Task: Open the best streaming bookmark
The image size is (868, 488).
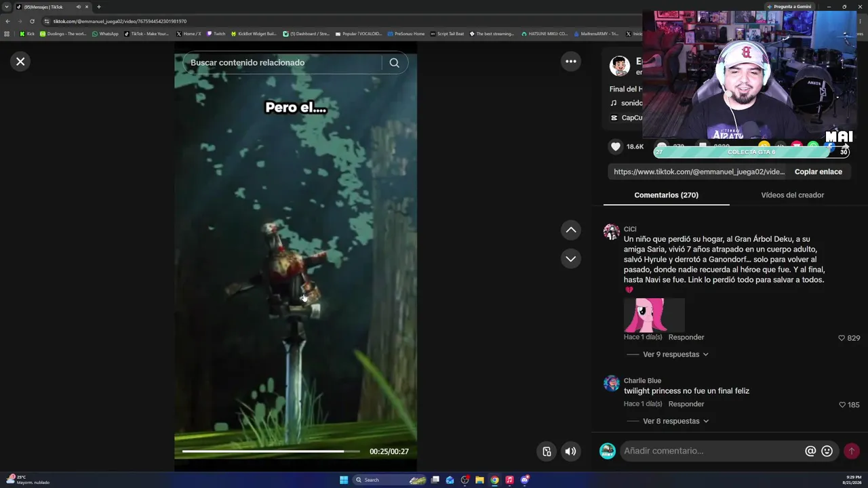Action: click(492, 33)
